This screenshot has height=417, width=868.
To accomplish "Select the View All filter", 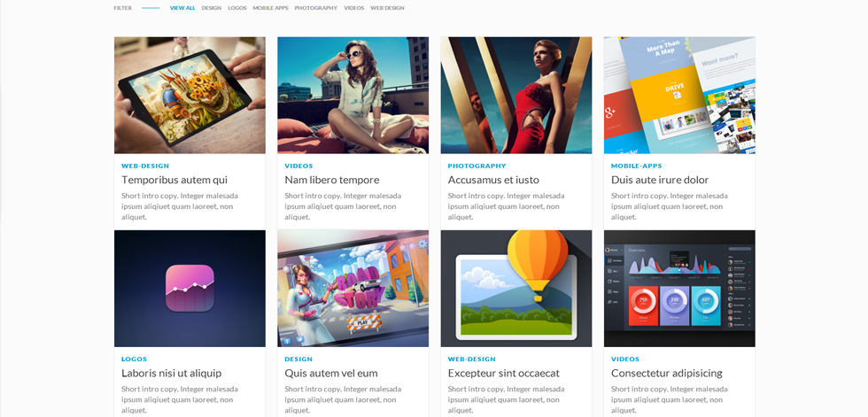I will pyautogui.click(x=182, y=8).
